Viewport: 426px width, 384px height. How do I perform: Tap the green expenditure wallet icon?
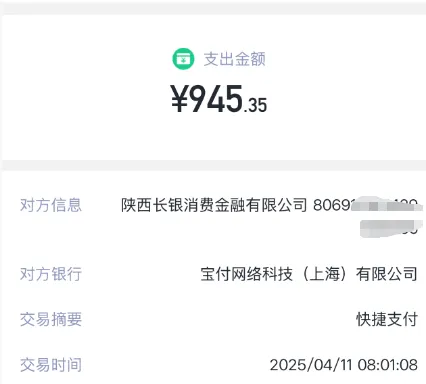click(183, 59)
